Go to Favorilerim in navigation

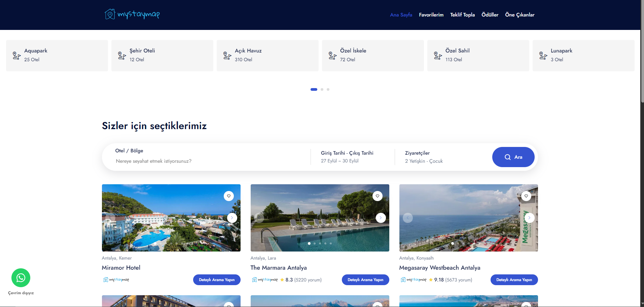[431, 15]
